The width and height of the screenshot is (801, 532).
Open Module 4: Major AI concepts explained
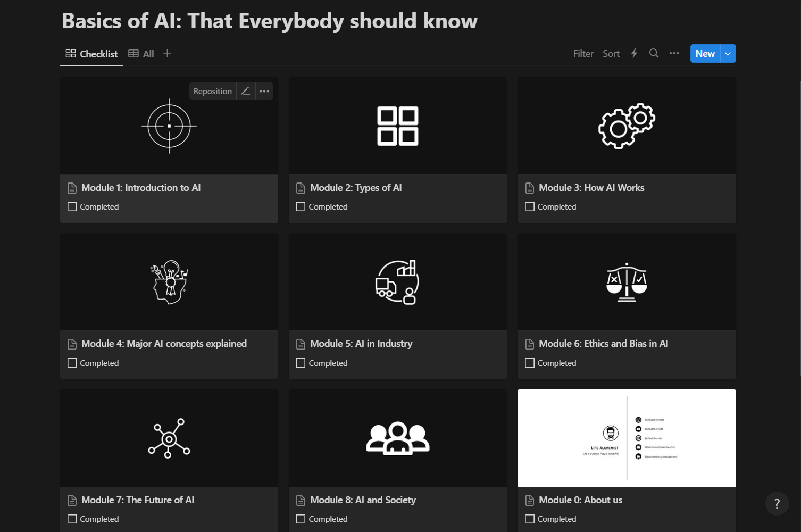click(164, 344)
